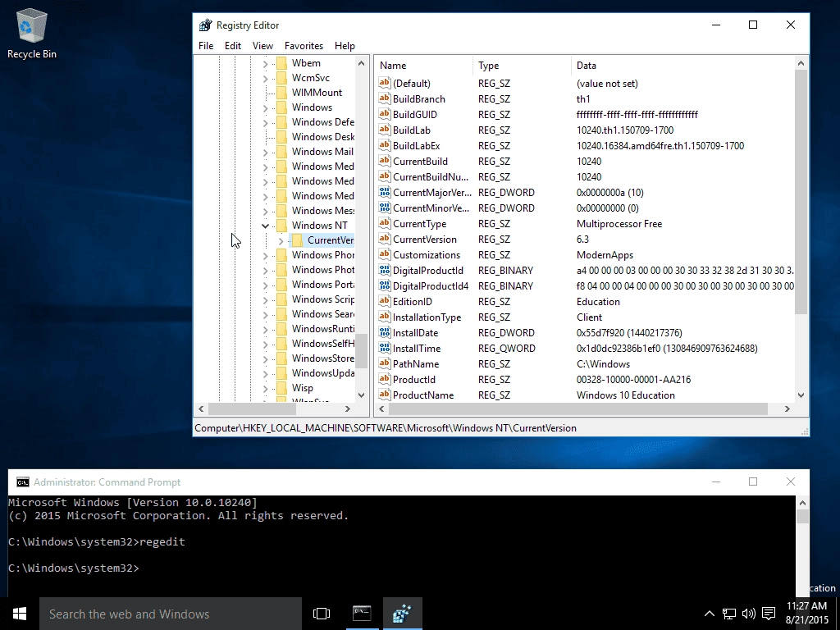Image resolution: width=840 pixels, height=630 pixels.
Task: Select the ProductId value name
Action: [x=414, y=379]
